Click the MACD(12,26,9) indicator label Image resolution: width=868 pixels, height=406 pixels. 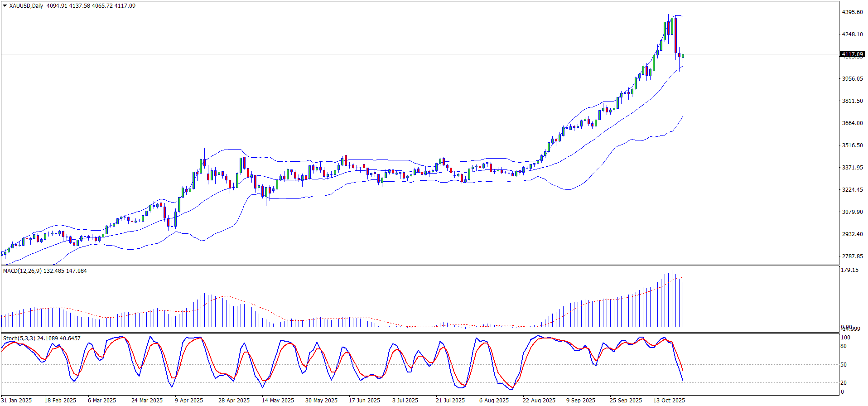[x=22, y=271]
